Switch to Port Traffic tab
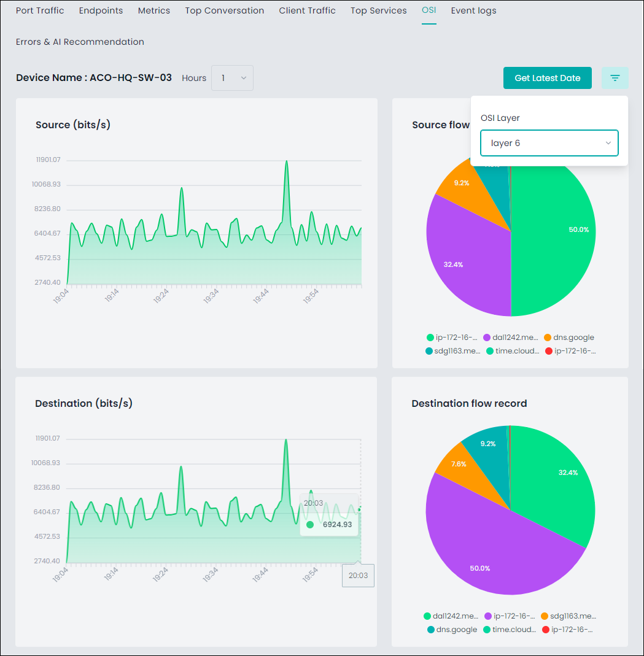The image size is (644, 656). pos(40,10)
